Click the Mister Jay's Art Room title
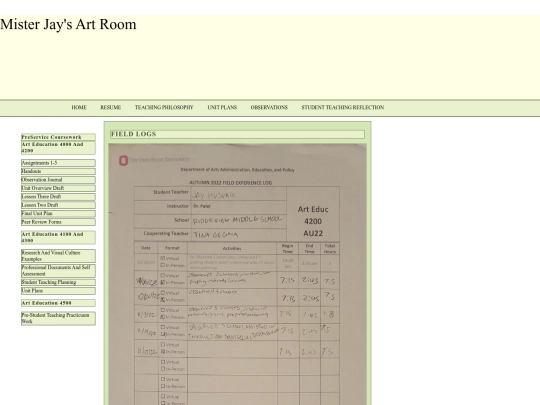The height and width of the screenshot is (405, 540). point(68,24)
